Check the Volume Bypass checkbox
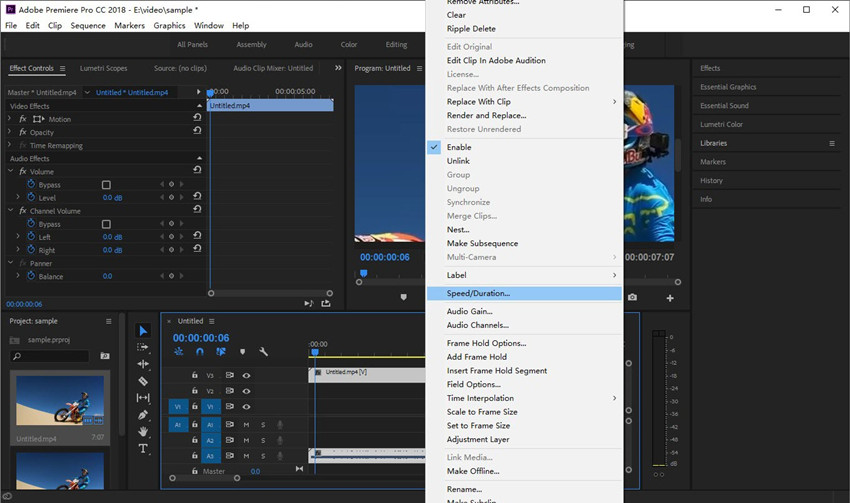This screenshot has height=503, width=850. click(106, 185)
